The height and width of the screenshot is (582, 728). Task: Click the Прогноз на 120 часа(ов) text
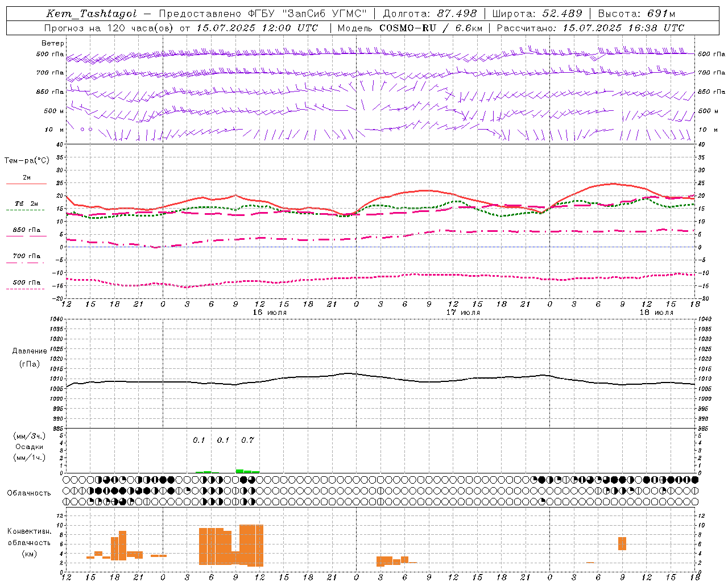109,28
